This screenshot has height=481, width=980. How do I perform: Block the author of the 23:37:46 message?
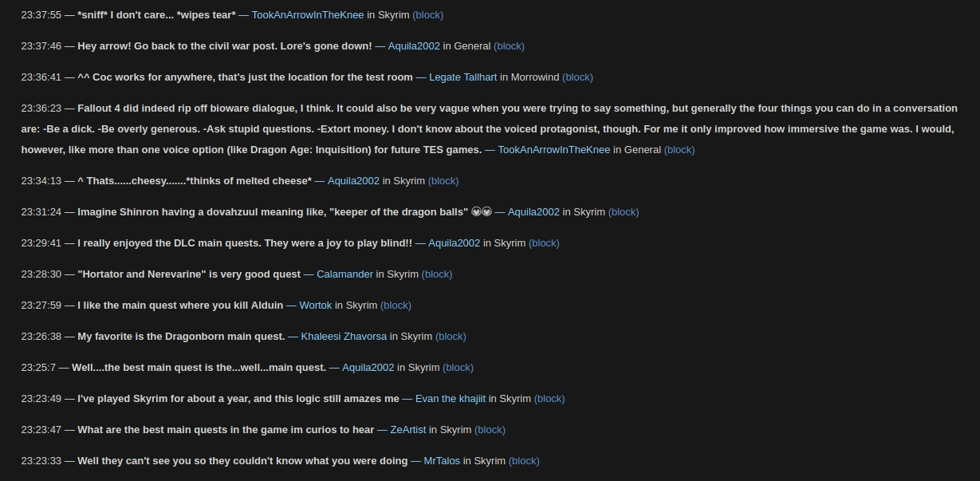509,46
